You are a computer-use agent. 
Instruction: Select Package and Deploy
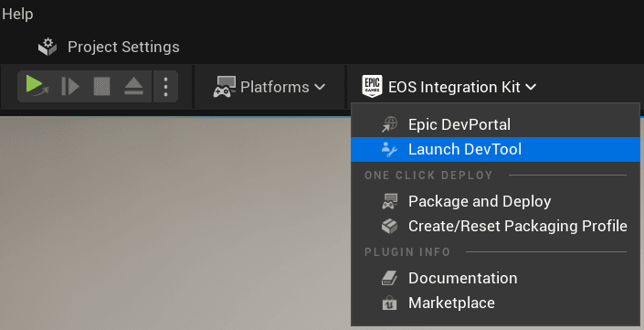pyautogui.click(x=495, y=201)
